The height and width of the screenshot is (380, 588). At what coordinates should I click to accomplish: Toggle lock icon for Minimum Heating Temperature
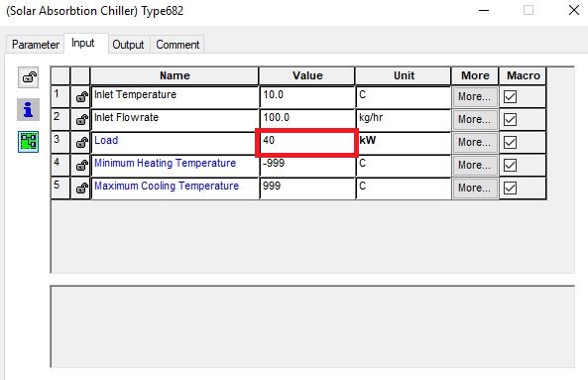(x=81, y=166)
